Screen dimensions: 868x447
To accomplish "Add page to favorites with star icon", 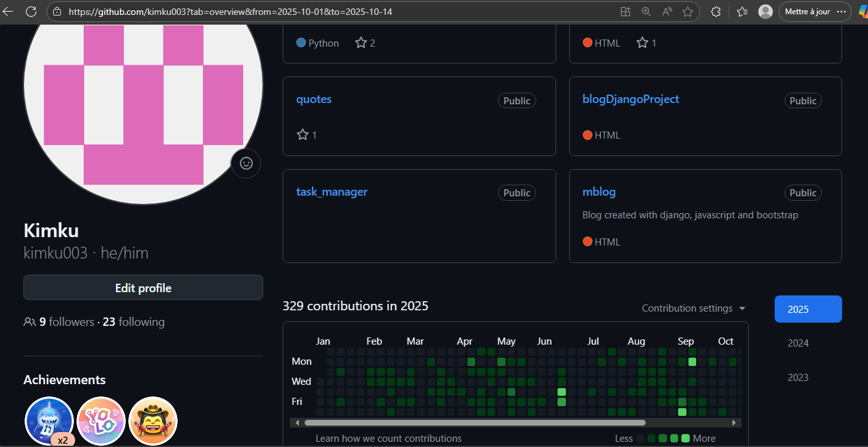I will 688,12.
